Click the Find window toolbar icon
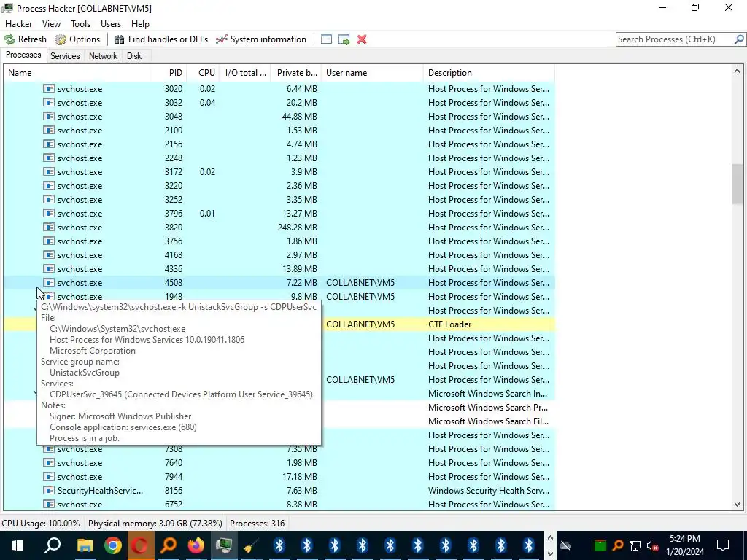Image resolution: width=747 pixels, height=560 pixels. (326, 39)
